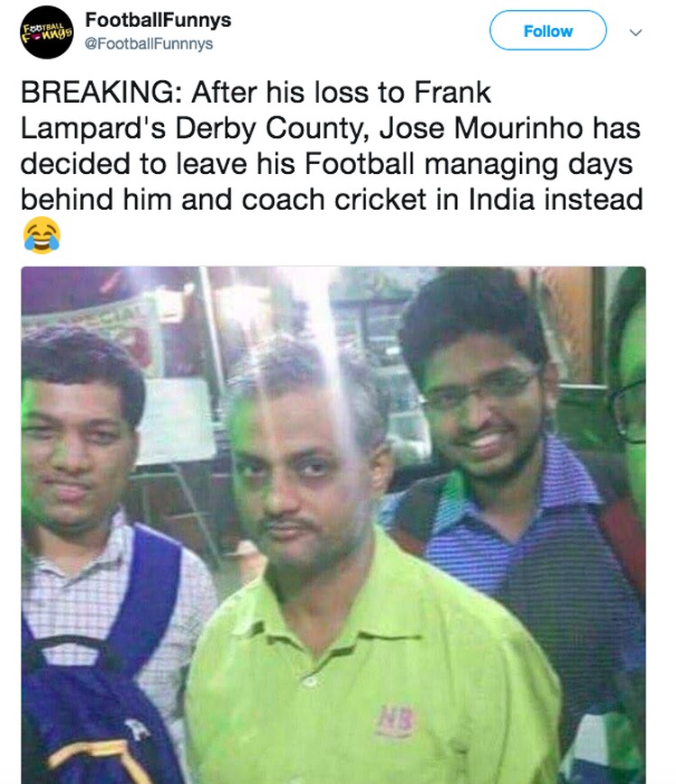The image size is (676, 784).
Task: Expand the tweet options chevron
Action: (635, 32)
